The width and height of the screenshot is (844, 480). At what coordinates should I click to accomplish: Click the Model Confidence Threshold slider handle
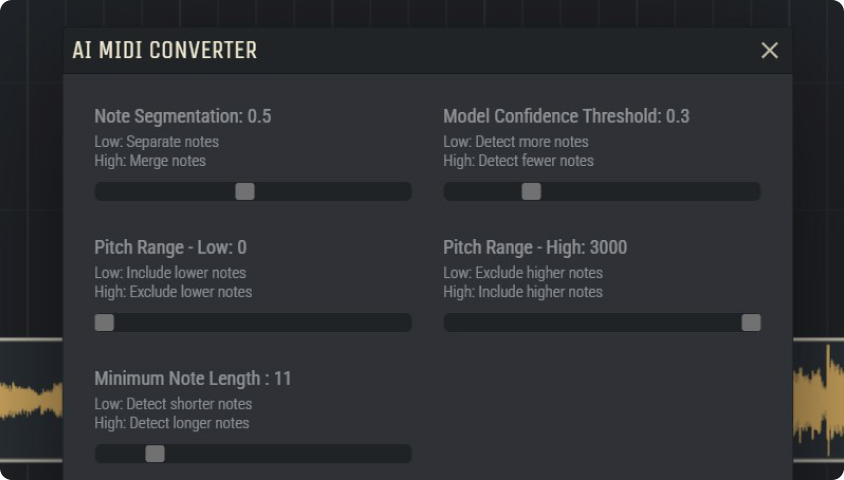pos(531,192)
